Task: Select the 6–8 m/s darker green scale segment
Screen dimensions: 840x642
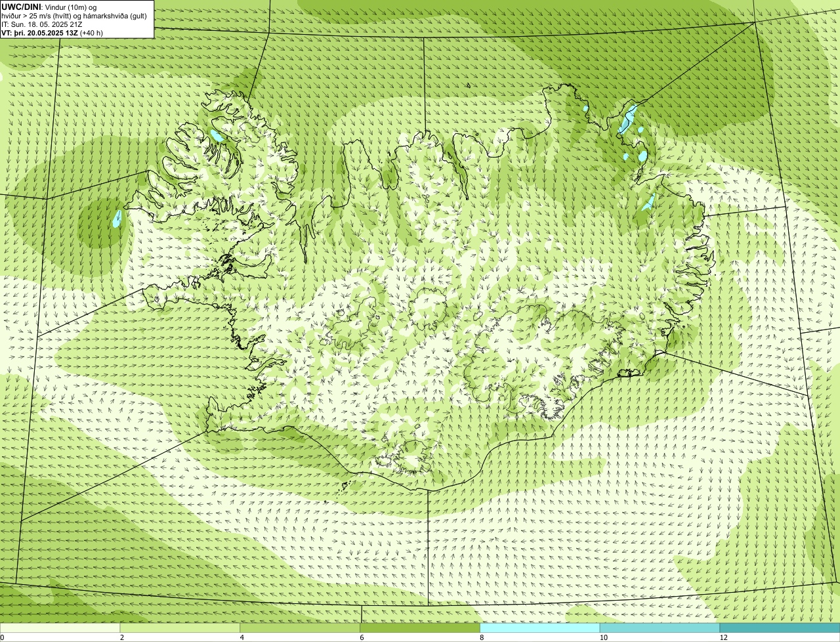Action: pyautogui.click(x=421, y=628)
